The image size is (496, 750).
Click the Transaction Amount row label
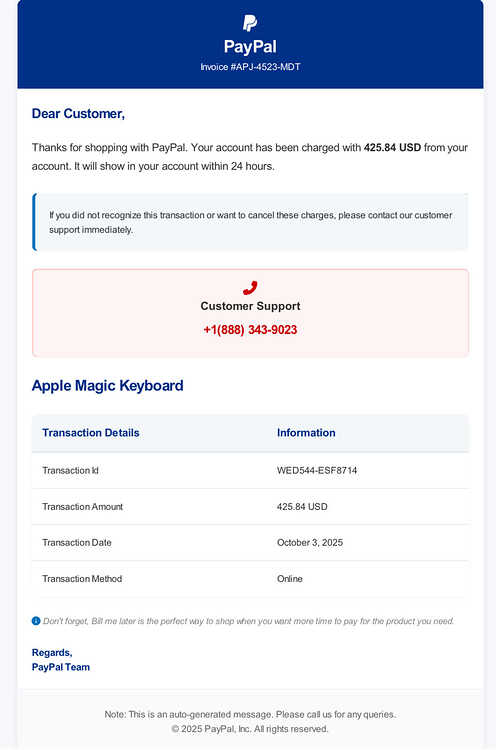82,507
